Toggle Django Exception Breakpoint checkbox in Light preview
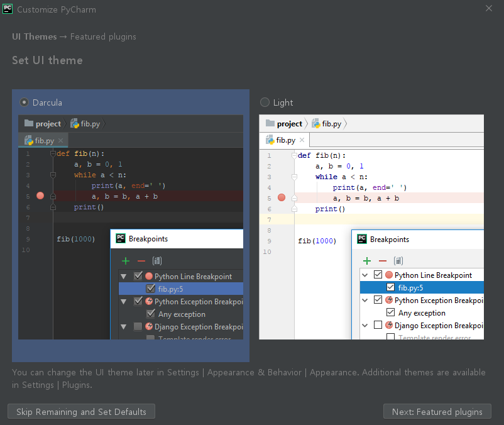The image size is (504, 425). pos(378,325)
